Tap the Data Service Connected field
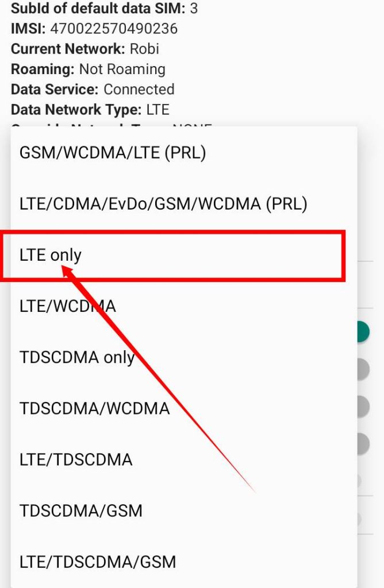This screenshot has height=588, width=384. tap(93, 90)
